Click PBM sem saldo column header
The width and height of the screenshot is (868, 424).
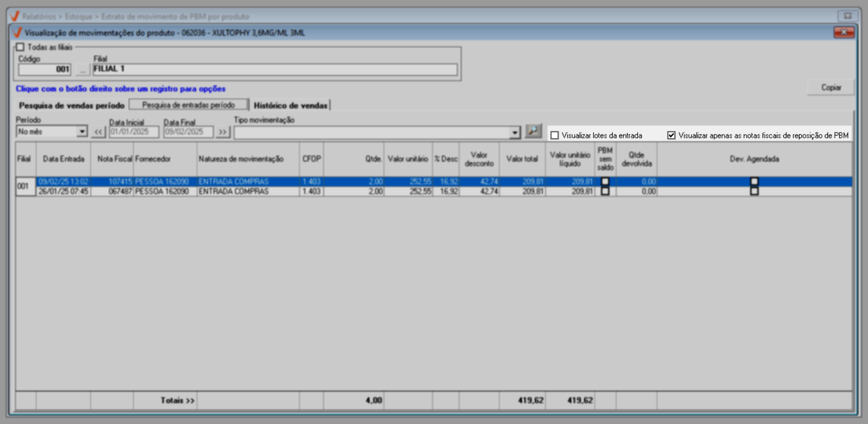[605, 159]
